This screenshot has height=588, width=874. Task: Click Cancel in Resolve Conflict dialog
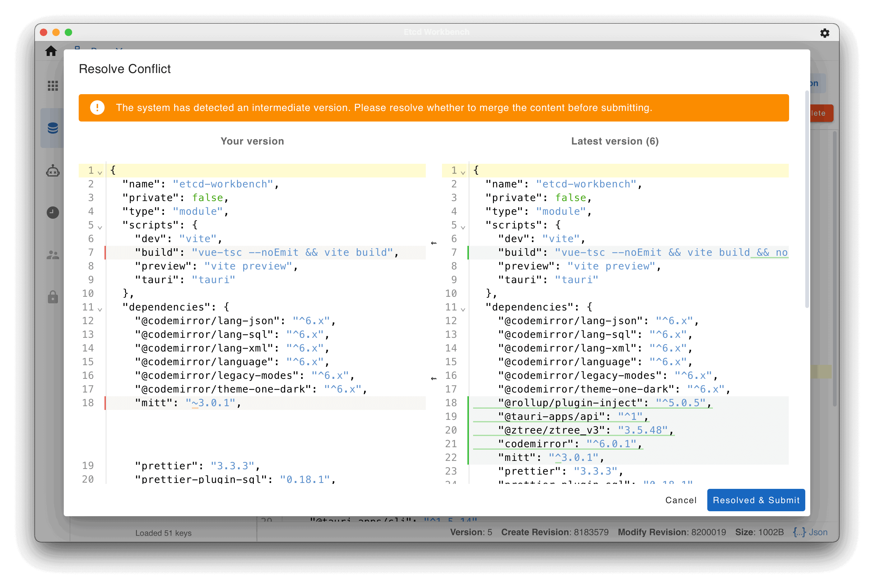pos(681,500)
